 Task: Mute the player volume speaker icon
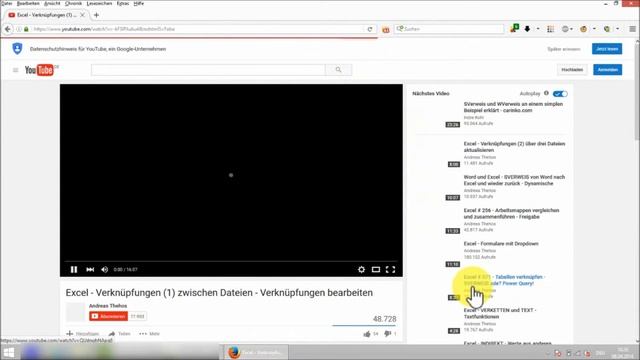point(104,269)
